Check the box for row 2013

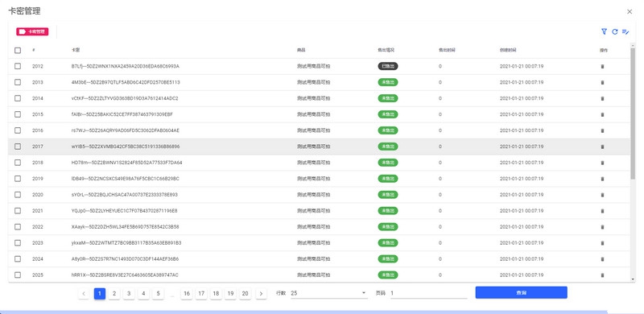click(x=18, y=82)
